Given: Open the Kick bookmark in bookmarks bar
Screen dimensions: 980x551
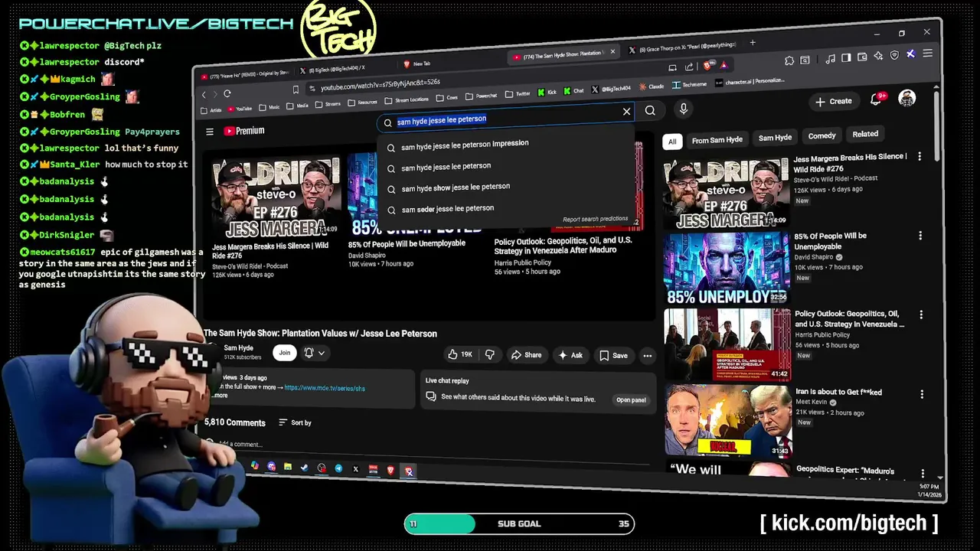Looking at the screenshot, I should tap(547, 92).
